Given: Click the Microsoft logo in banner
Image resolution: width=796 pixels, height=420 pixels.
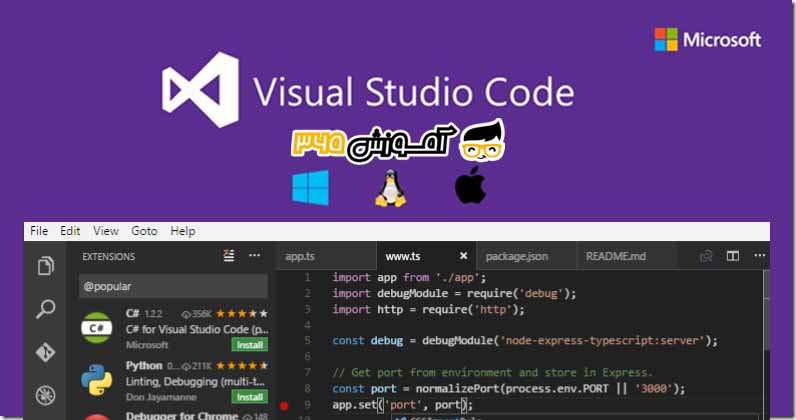Looking at the screenshot, I should pyautogui.click(x=708, y=40).
